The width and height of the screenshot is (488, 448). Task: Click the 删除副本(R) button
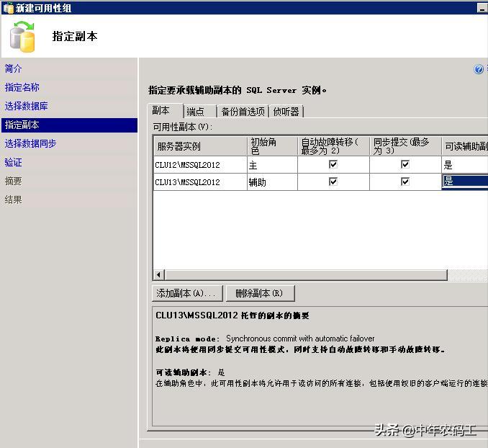click(x=260, y=293)
